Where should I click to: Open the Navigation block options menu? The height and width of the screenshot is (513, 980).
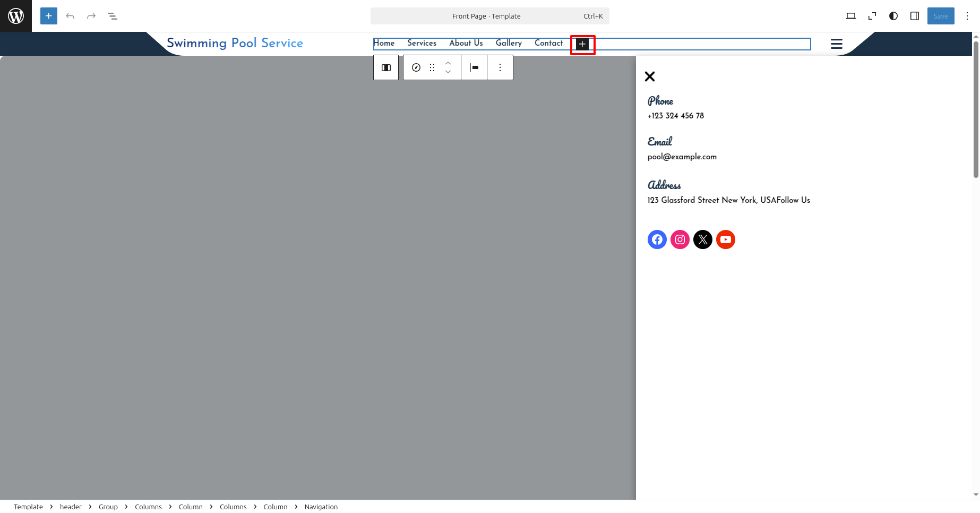(x=500, y=67)
